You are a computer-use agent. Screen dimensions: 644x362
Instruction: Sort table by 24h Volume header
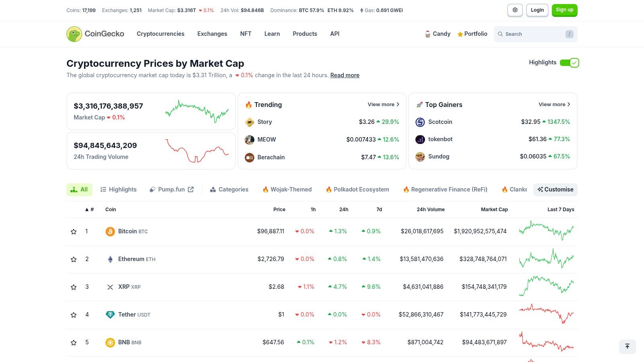click(x=431, y=210)
